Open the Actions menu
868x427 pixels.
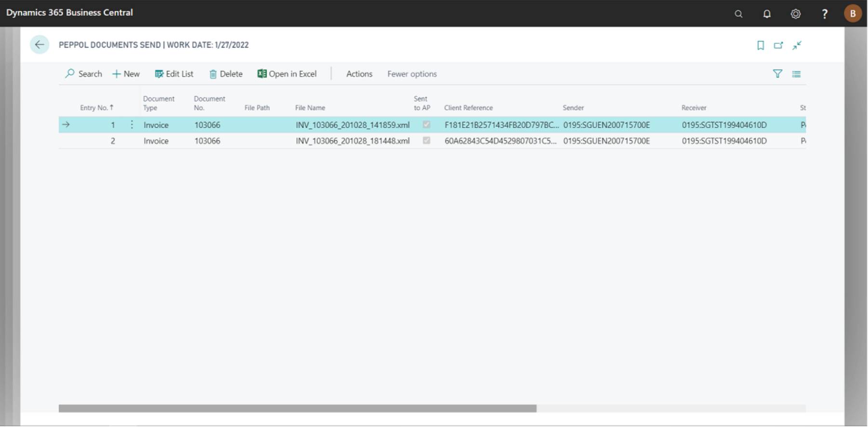[359, 74]
